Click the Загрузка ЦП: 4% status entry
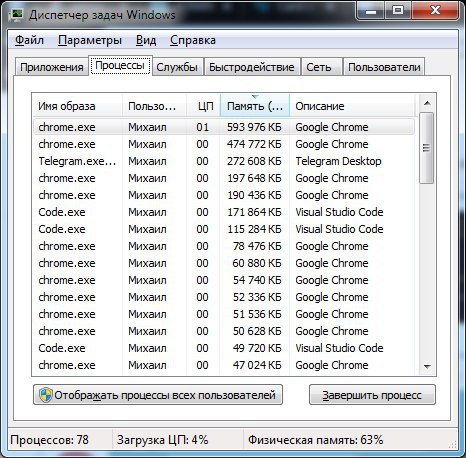This screenshot has height=458, width=466. [163, 440]
